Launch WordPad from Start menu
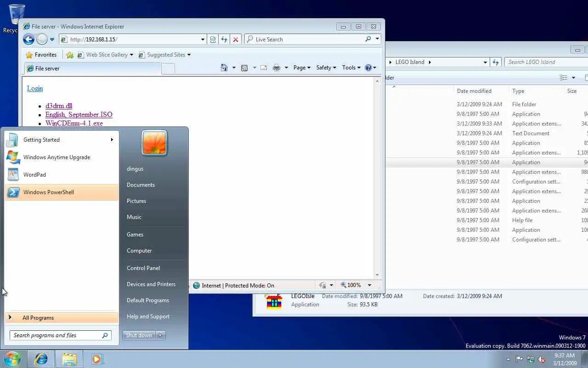 click(62, 175)
